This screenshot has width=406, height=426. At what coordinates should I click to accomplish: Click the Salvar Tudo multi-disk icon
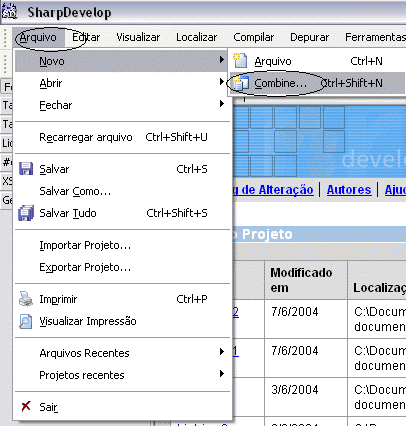[x=26, y=213]
